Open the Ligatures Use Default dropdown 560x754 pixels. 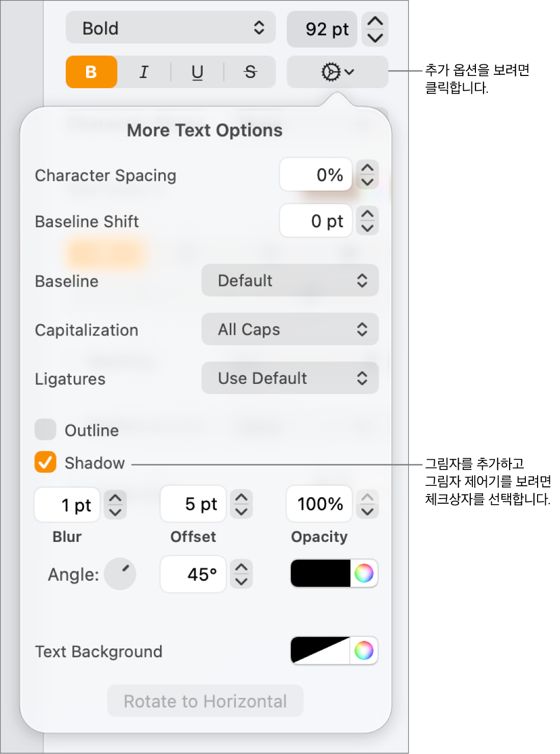coord(290,378)
